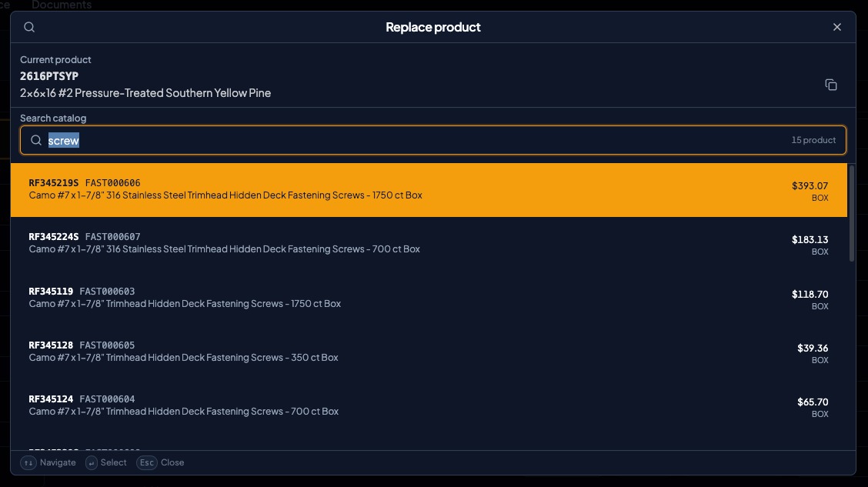This screenshot has height=487, width=868.
Task: Click the Esc Close hint
Action: [x=161, y=462]
